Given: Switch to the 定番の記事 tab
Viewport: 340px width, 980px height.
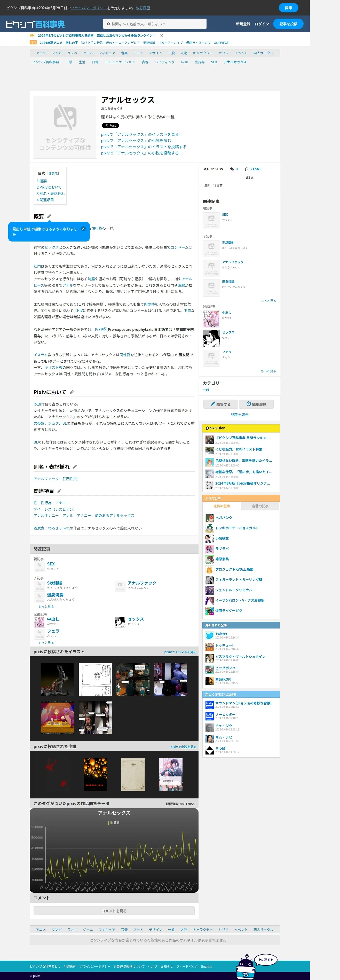Looking at the screenshot, I should coord(260,506).
